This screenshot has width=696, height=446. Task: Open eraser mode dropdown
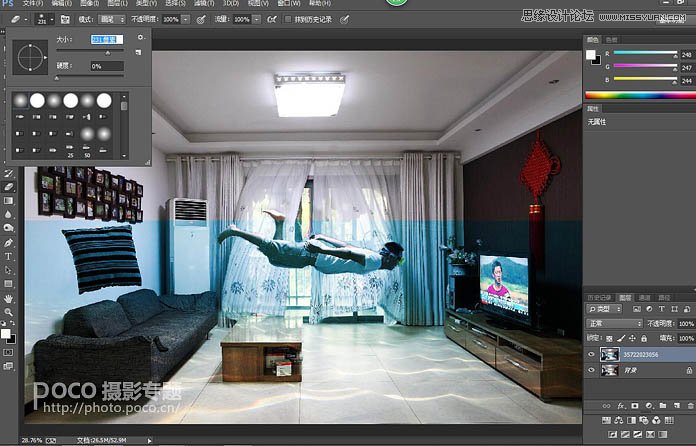tap(111, 20)
